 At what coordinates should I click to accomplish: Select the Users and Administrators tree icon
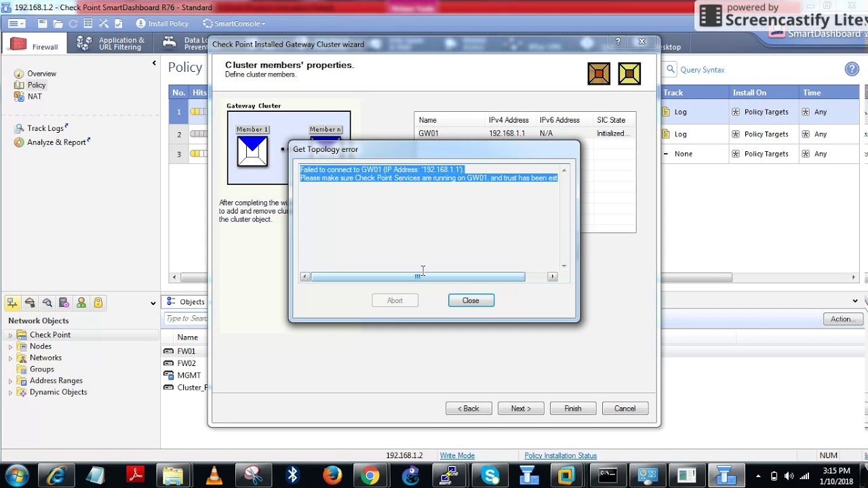[x=81, y=303]
